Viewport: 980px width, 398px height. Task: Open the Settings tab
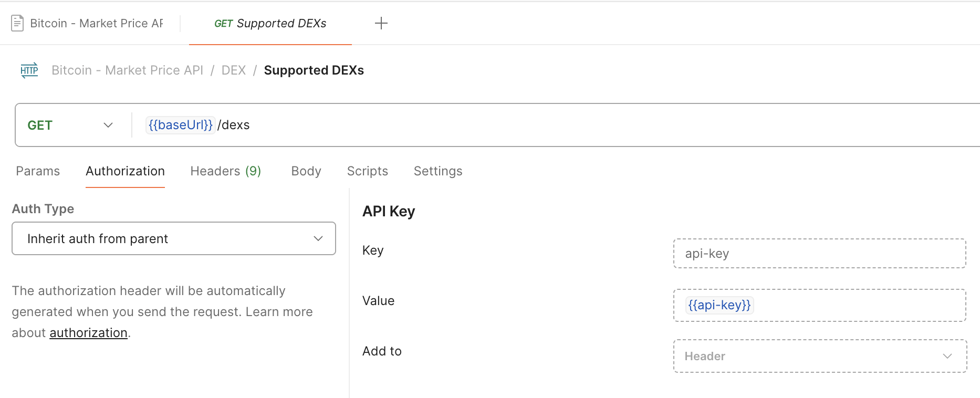438,171
